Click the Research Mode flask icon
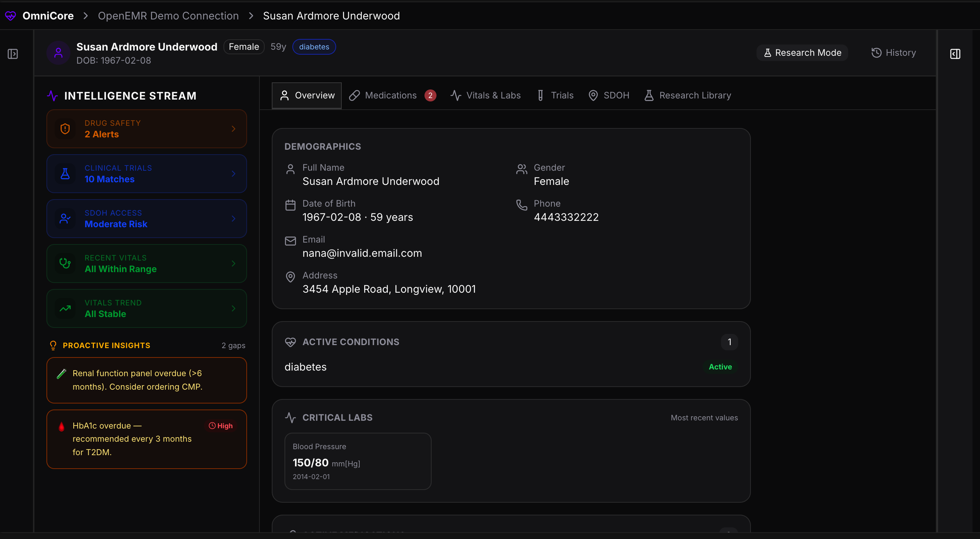The width and height of the screenshot is (980, 539). point(767,53)
